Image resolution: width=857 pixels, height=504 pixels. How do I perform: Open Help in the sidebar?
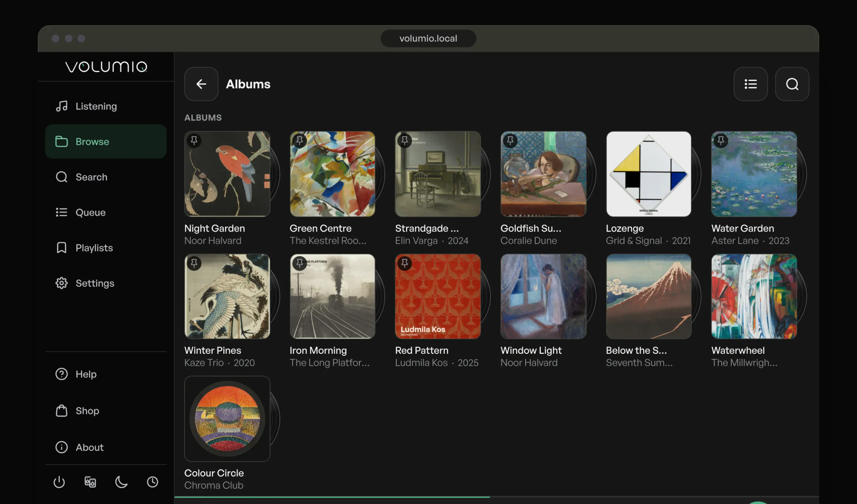tap(106, 374)
